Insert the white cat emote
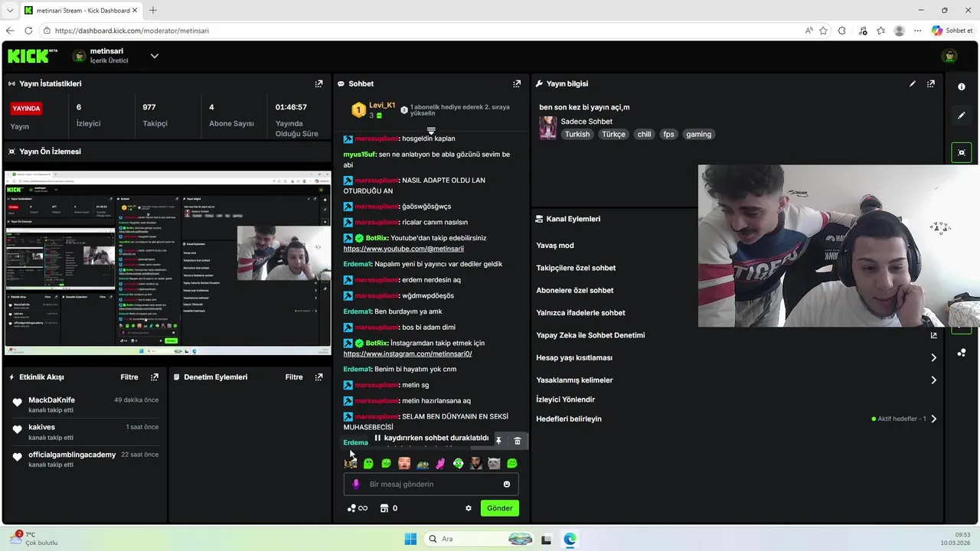The image size is (980, 551). [x=494, y=464]
